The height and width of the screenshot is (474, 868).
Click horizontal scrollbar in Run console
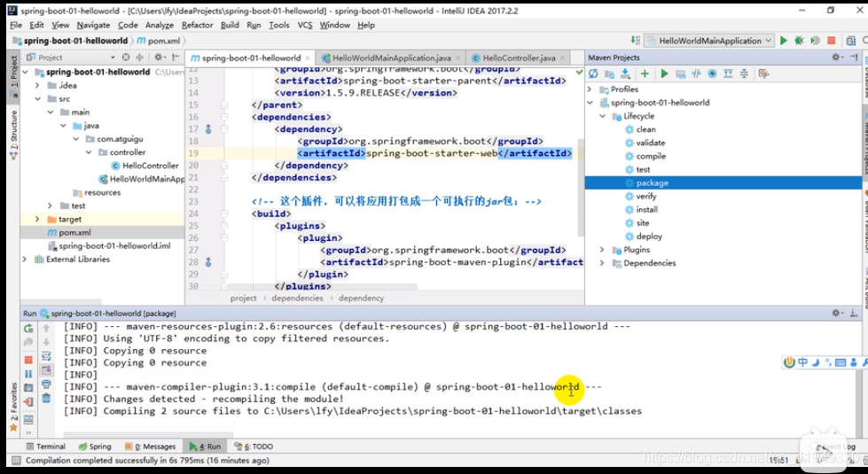pyautogui.click(x=148, y=435)
